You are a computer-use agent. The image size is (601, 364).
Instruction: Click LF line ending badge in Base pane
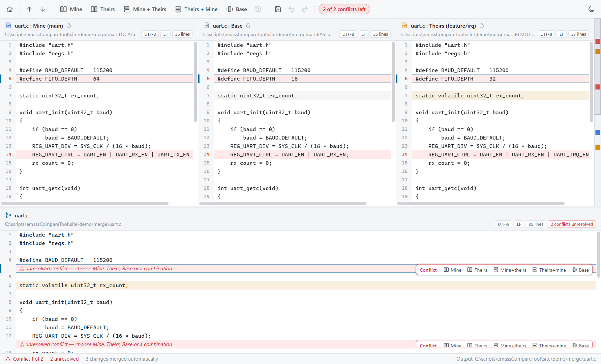click(x=363, y=34)
